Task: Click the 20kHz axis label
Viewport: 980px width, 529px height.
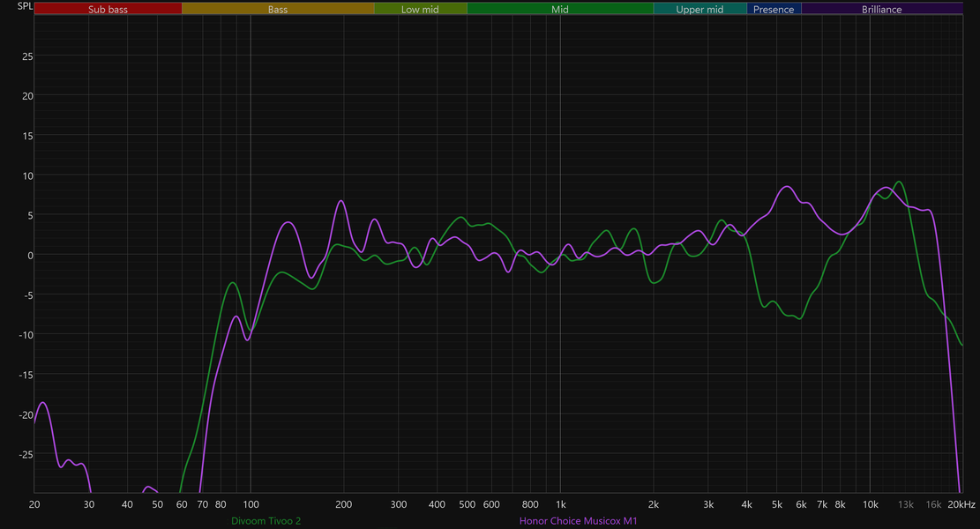Action: coord(961,504)
